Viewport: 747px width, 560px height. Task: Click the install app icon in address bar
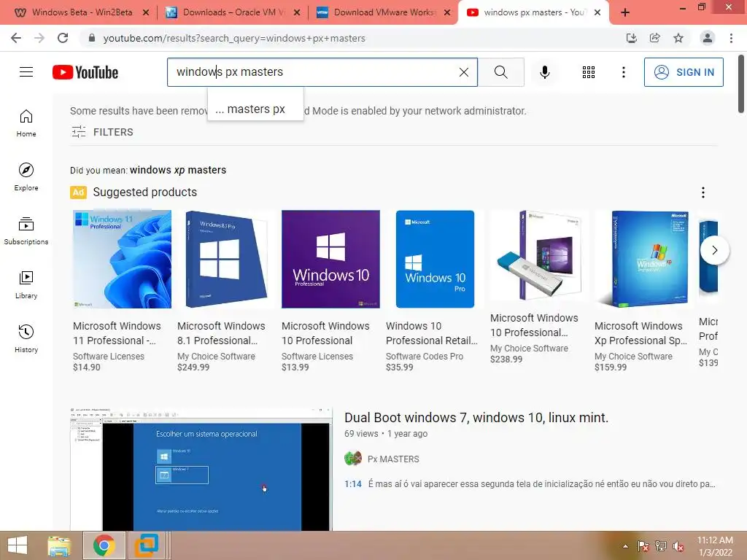click(631, 38)
